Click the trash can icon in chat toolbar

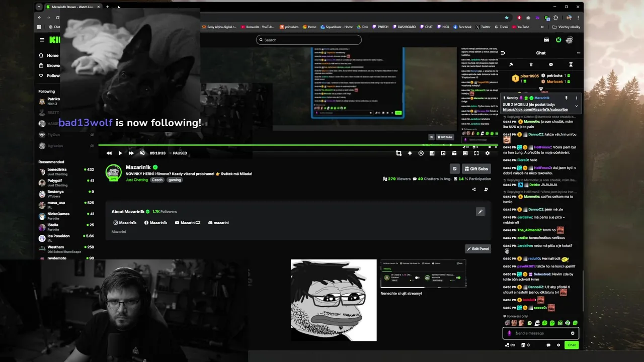tap(531, 64)
